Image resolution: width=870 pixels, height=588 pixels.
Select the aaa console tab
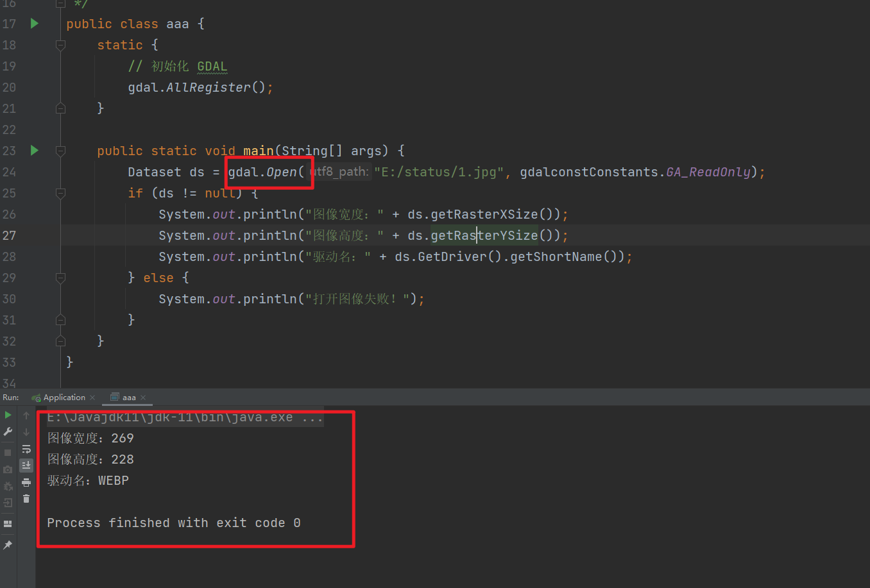point(128,397)
